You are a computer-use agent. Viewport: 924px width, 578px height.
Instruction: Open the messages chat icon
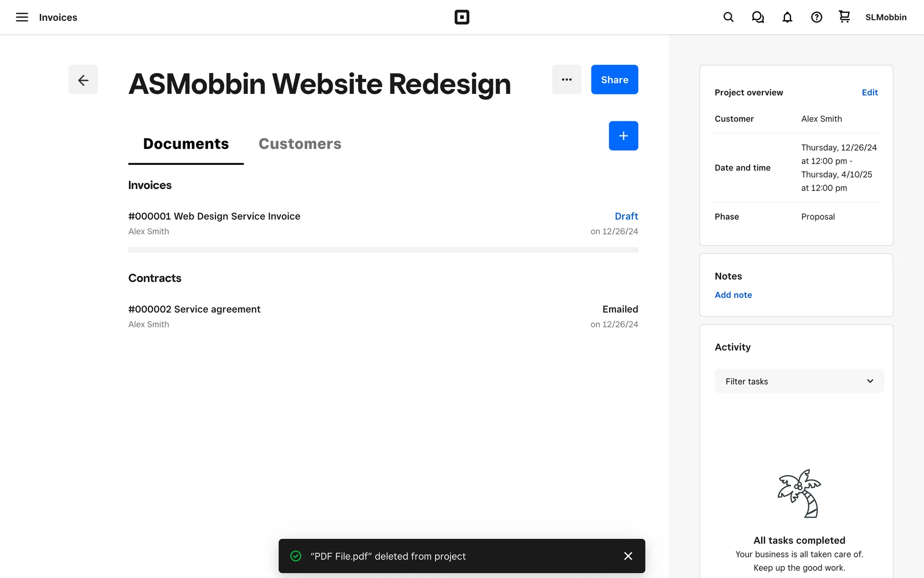(757, 17)
